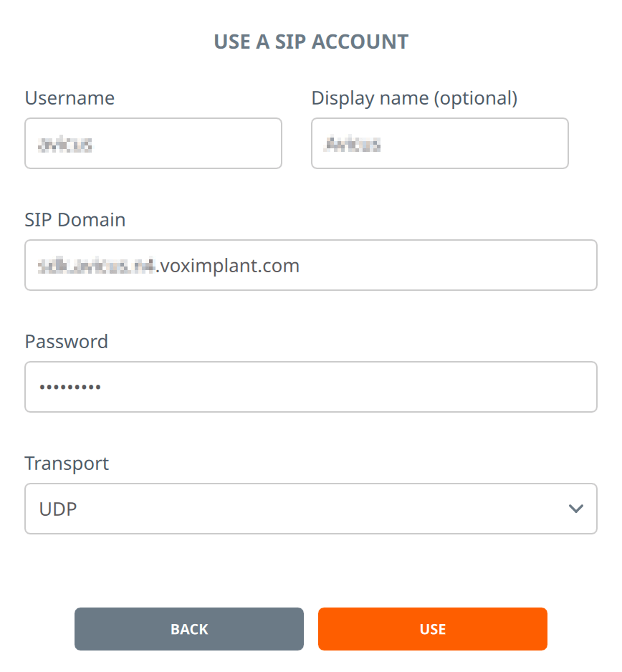
Task: Select the Username input field
Action: 153,143
